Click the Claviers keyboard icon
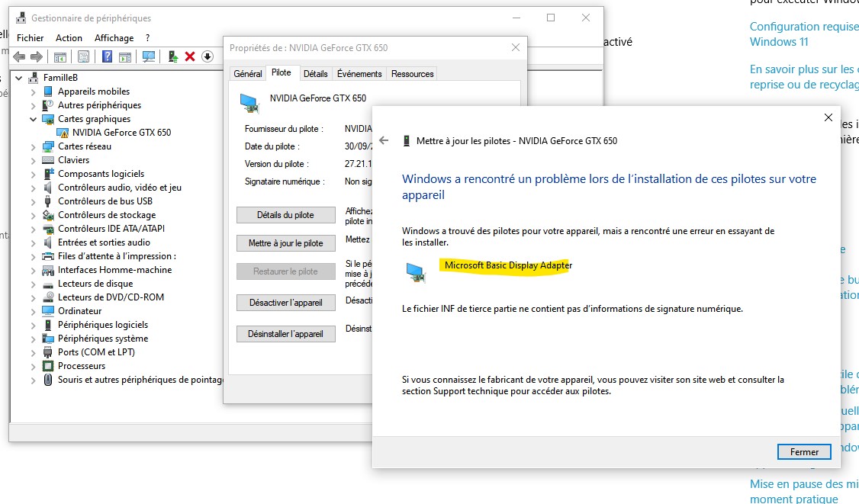 click(48, 160)
